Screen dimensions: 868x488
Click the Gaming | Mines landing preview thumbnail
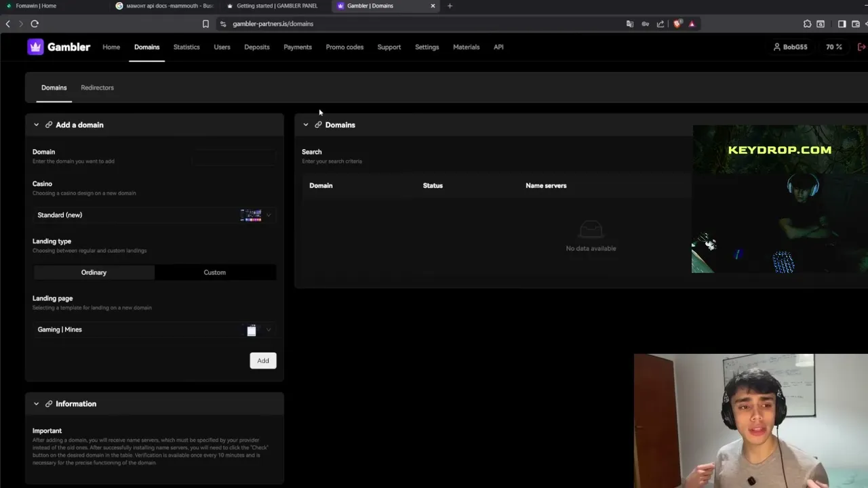252,330
